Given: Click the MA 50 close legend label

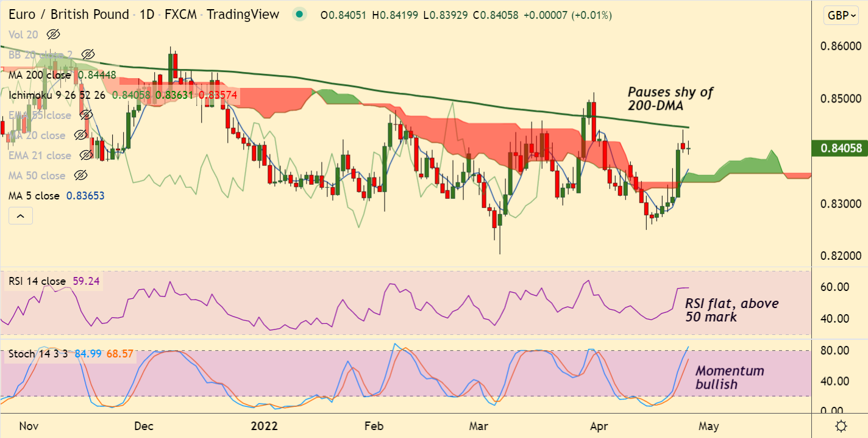Looking at the screenshot, I should [x=37, y=175].
